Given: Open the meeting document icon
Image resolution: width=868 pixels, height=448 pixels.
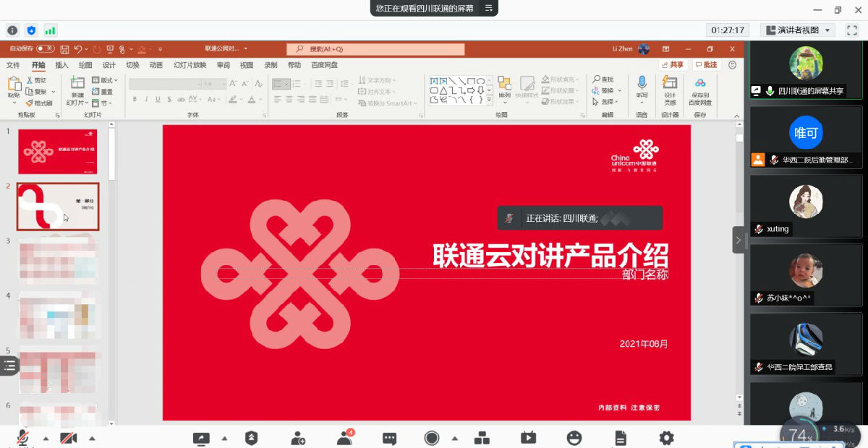Looking at the screenshot, I should tap(620, 438).
